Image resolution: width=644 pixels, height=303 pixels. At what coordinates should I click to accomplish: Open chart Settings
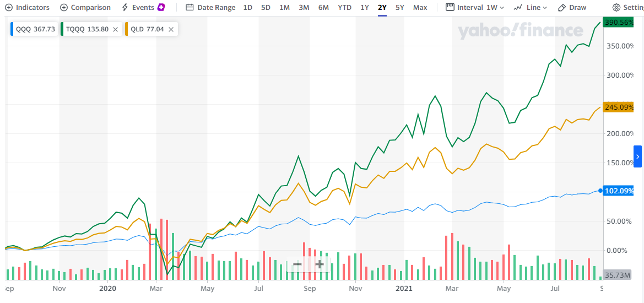(x=627, y=7)
